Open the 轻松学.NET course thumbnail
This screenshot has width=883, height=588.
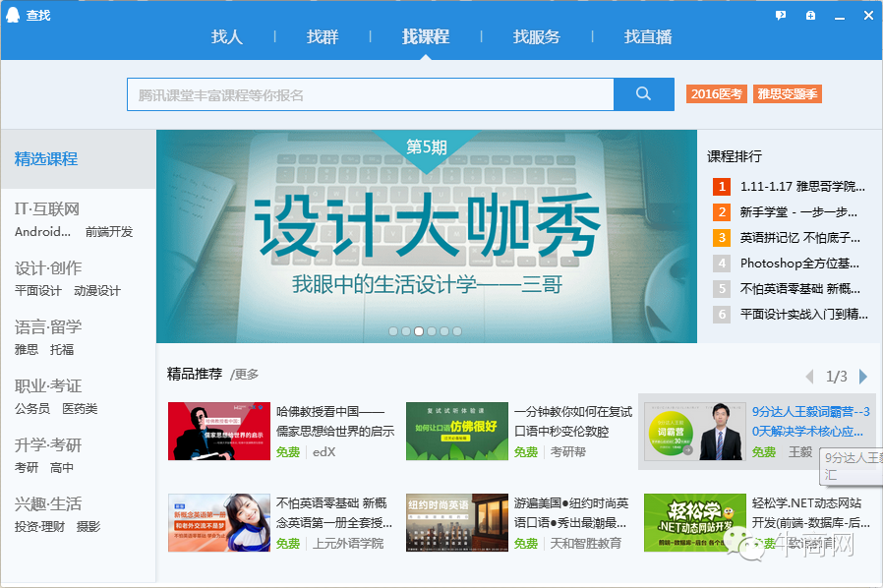point(695,523)
